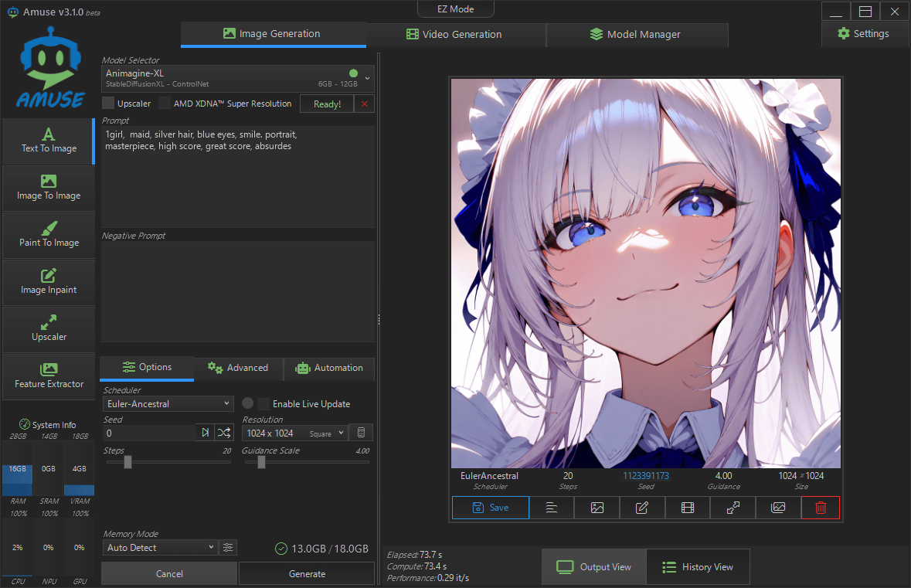The height and width of the screenshot is (588, 911).
Task: Open the Memory Mode Auto Detect dropdown
Action: (x=161, y=547)
